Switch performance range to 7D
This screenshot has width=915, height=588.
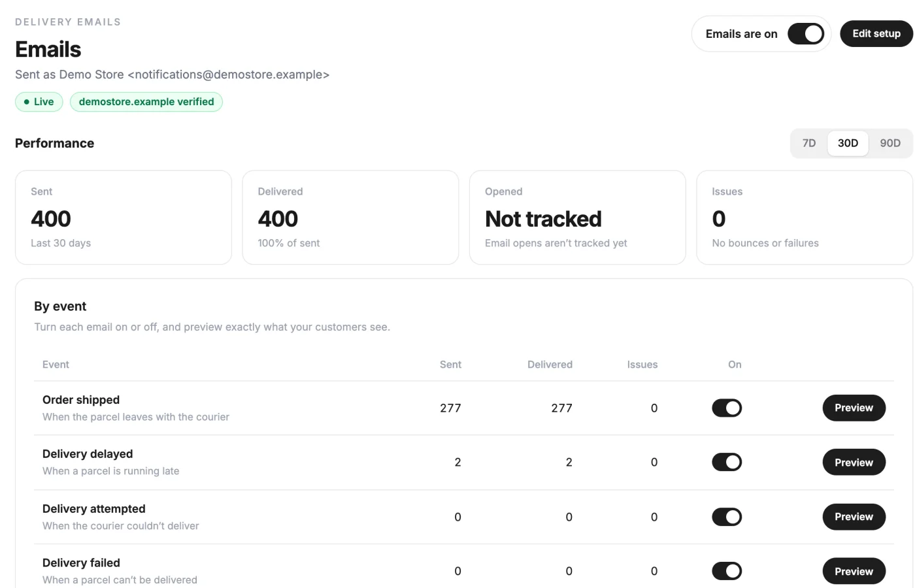tap(808, 143)
